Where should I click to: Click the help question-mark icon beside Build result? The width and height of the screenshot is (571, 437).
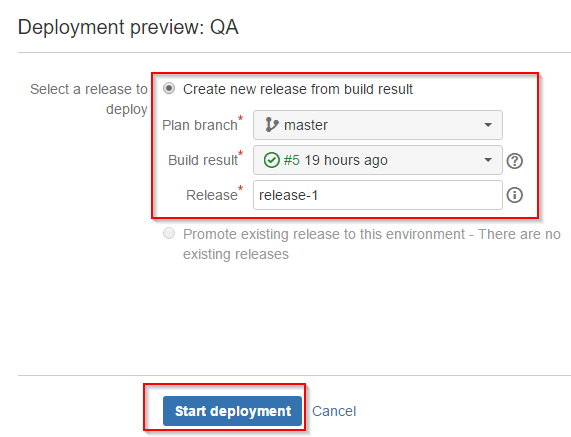point(515,161)
